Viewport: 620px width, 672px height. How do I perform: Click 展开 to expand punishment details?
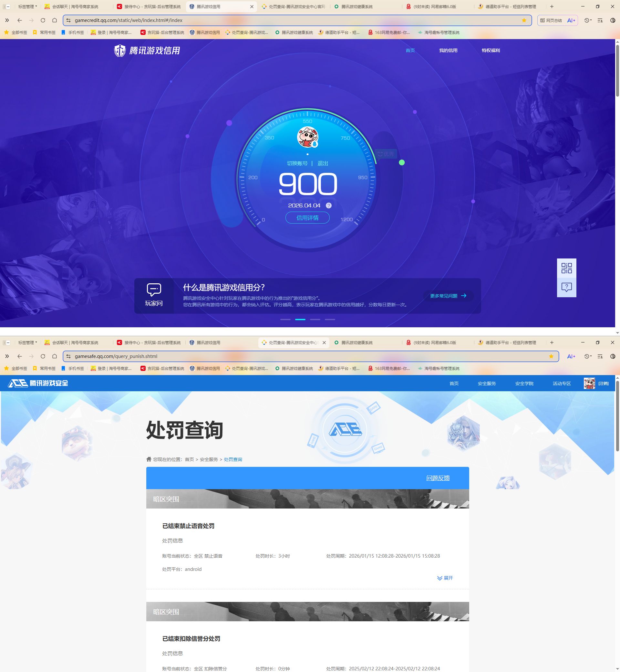[x=445, y=578]
